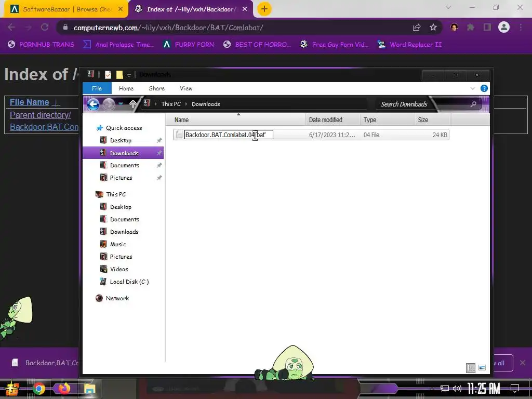Open the Explorer Help question mark icon
Screen dimensions: 532x399
484,88
